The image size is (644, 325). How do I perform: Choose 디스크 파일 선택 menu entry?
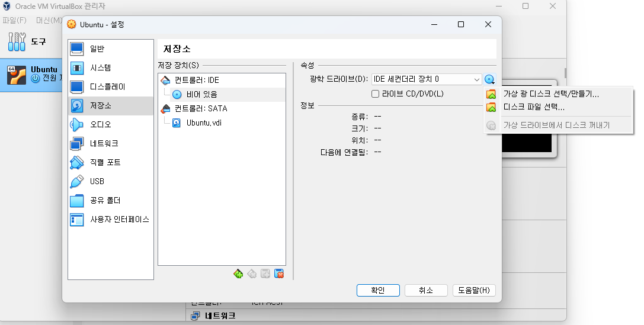[x=558, y=107]
